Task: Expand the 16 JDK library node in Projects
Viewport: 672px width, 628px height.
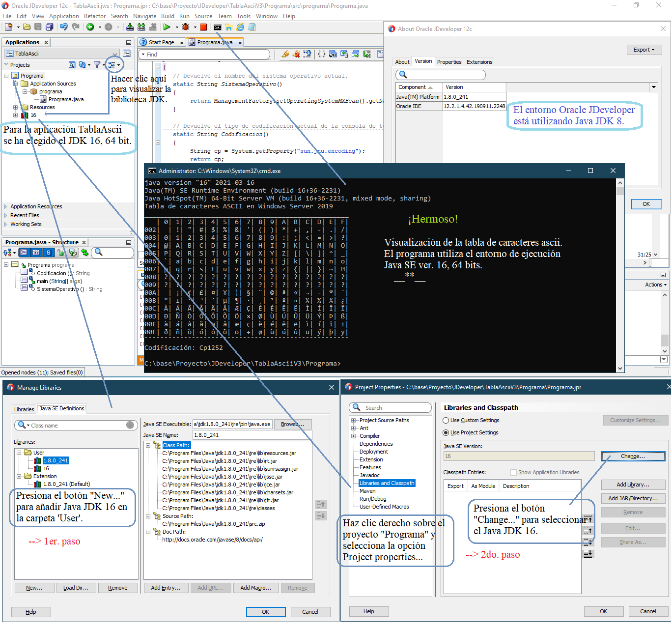Action: [15, 115]
